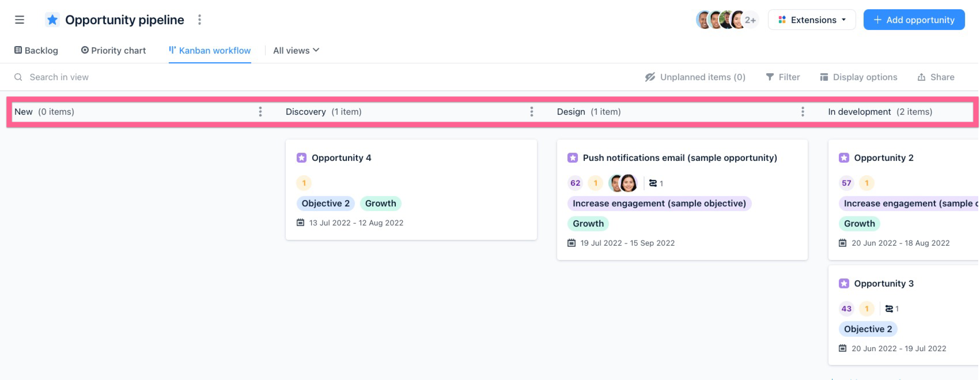Click the yellow 1 badge on Push notifications card

click(596, 183)
